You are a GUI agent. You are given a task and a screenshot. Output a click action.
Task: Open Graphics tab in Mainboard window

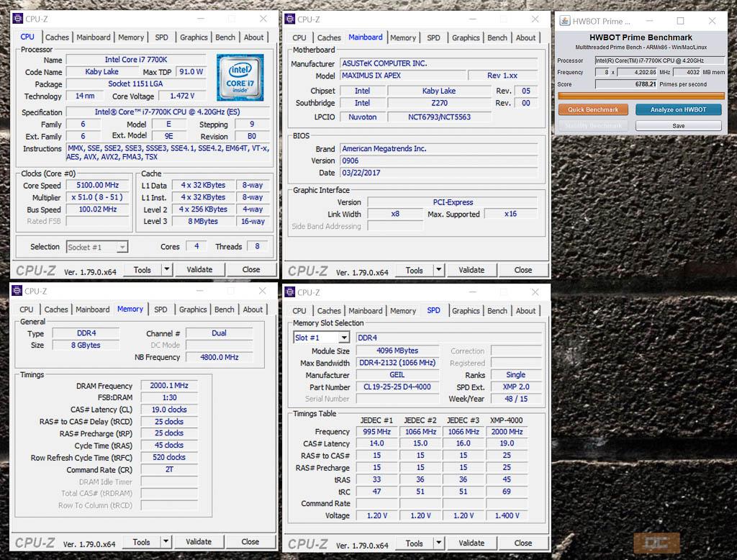[x=466, y=37]
